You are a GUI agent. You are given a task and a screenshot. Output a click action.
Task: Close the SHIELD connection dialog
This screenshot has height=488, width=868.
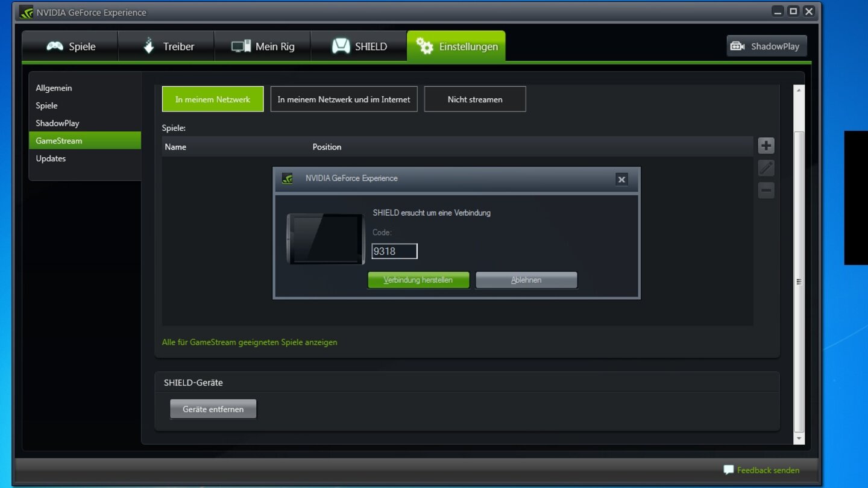click(x=621, y=179)
